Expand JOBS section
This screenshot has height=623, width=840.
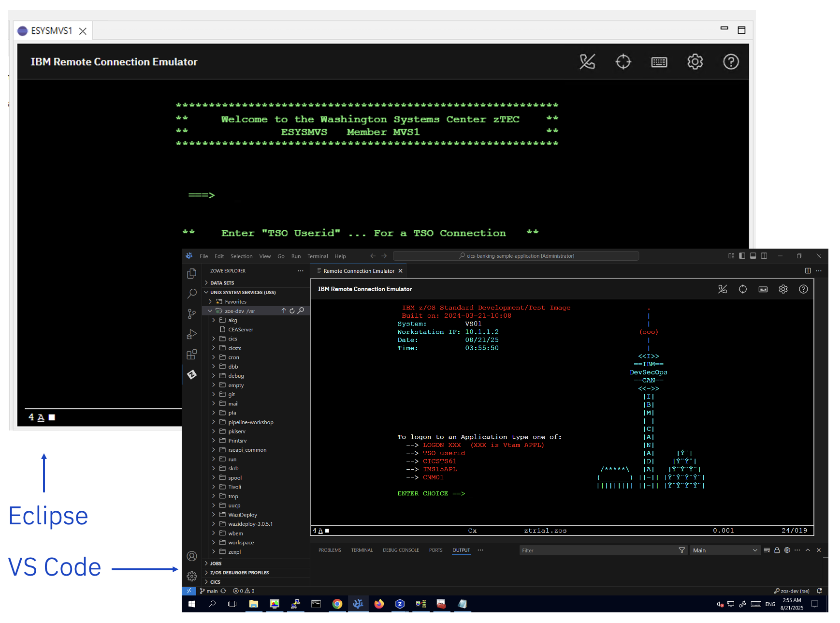(256, 564)
